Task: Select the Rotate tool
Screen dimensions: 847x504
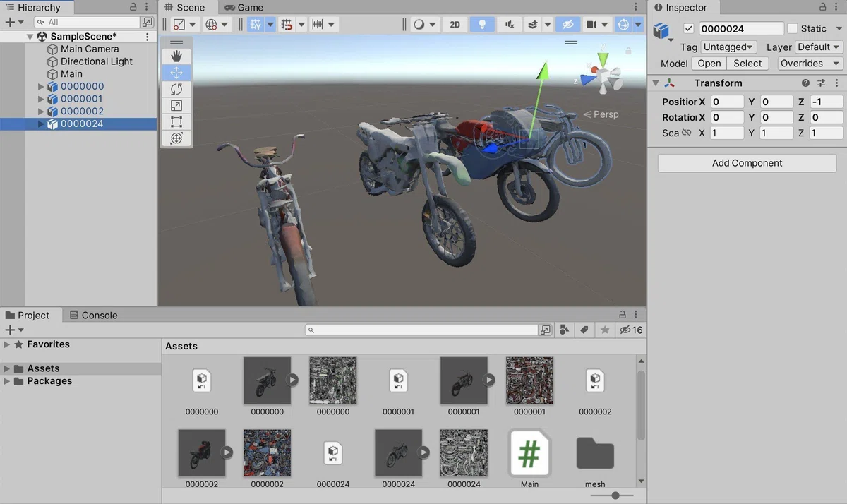Action: pyautogui.click(x=176, y=89)
